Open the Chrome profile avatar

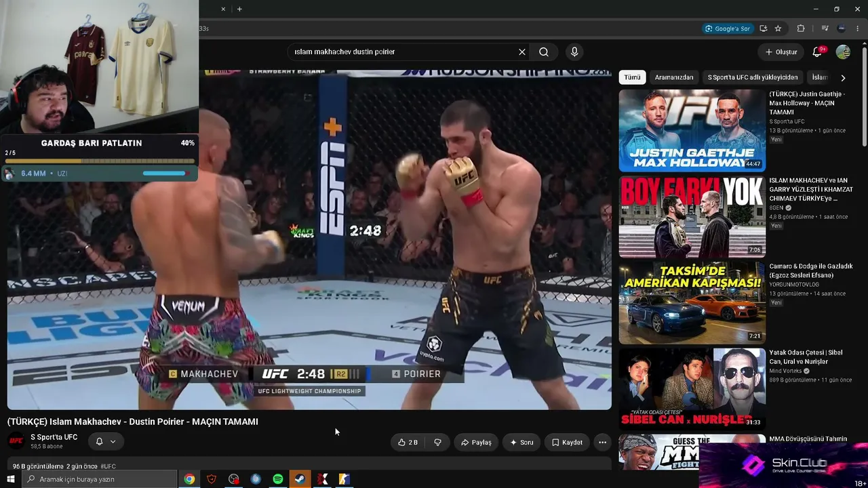click(x=842, y=28)
